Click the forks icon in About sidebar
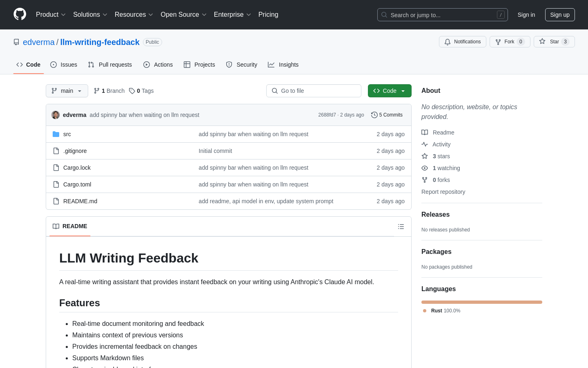 (425, 180)
